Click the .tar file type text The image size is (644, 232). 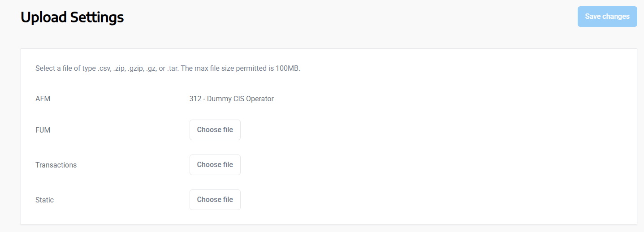[173, 69]
